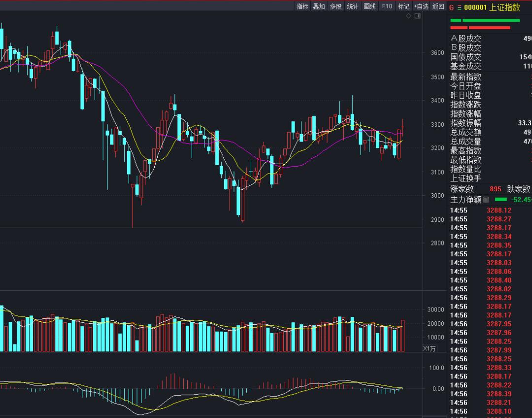Viewport: 532px width, 418px height.
Task: Open the green list icon next to 000001
Action: click(460, 7)
